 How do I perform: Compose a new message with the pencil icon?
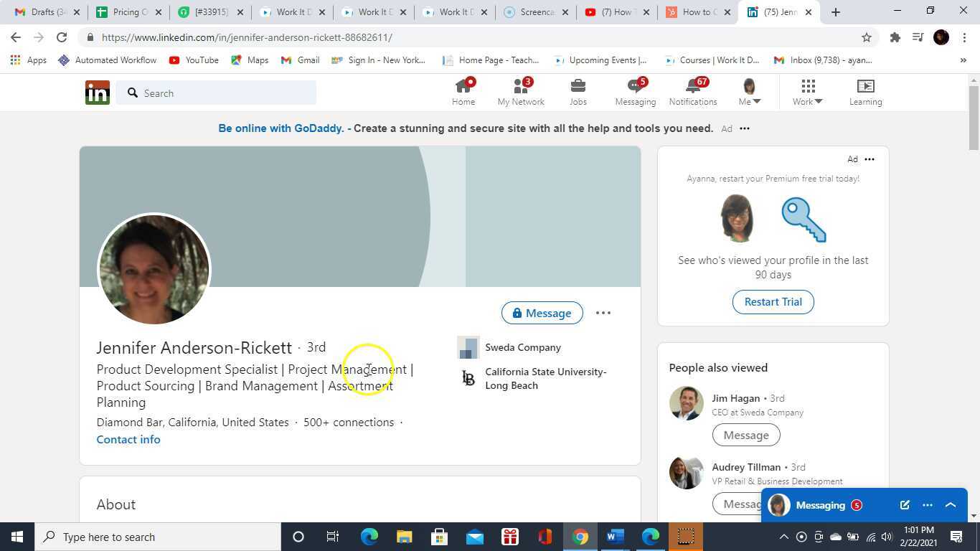click(x=905, y=504)
